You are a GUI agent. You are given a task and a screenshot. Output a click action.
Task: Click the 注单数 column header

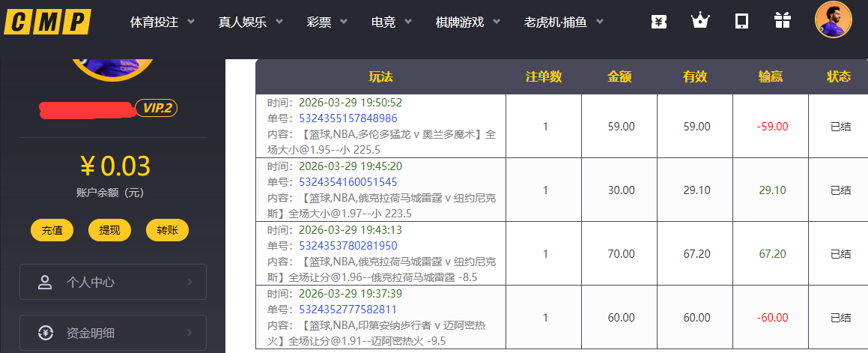[544, 77]
